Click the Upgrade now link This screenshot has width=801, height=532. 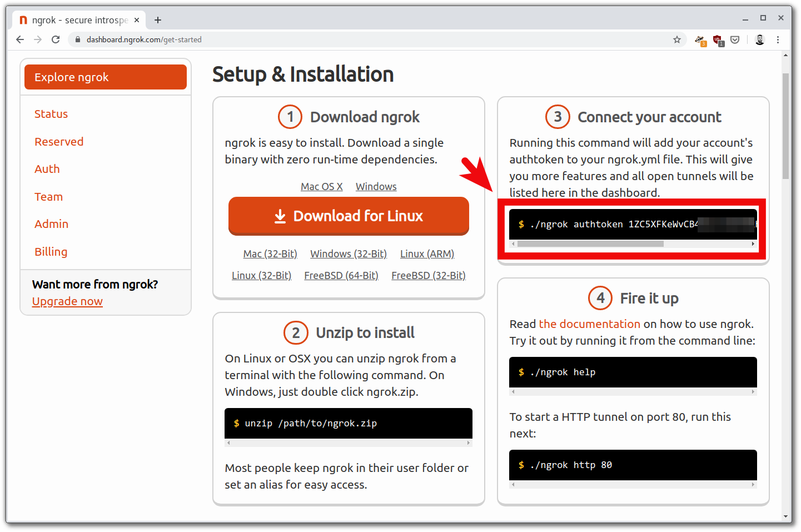67,301
